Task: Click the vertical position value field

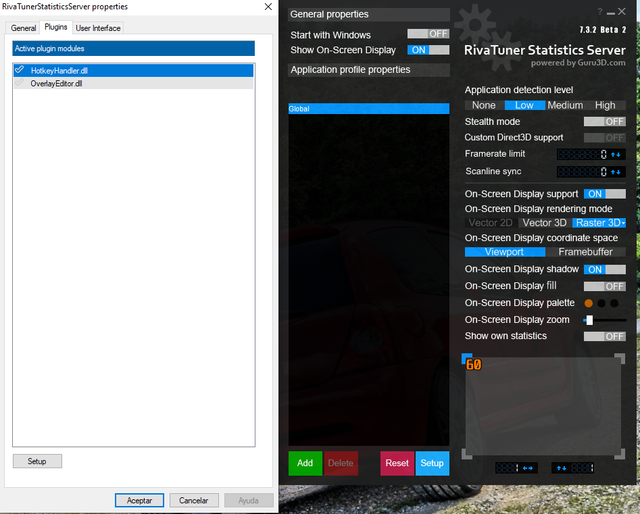Action: click(x=582, y=468)
